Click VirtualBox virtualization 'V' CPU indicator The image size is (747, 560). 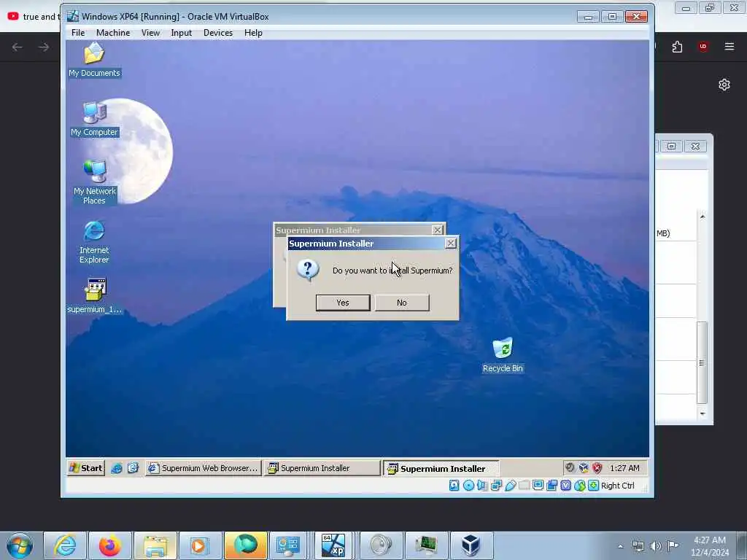point(565,485)
